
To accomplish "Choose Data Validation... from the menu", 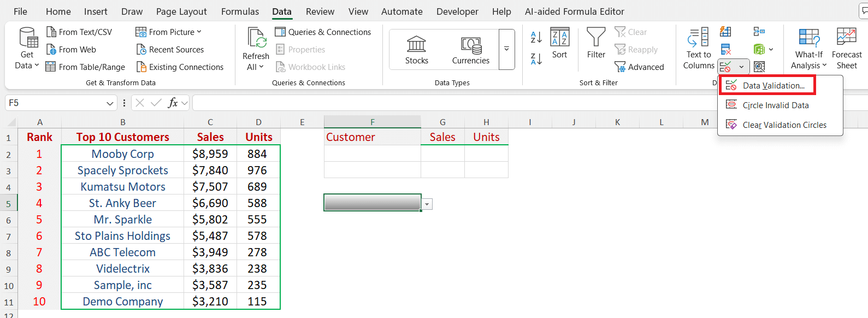I will pyautogui.click(x=773, y=86).
